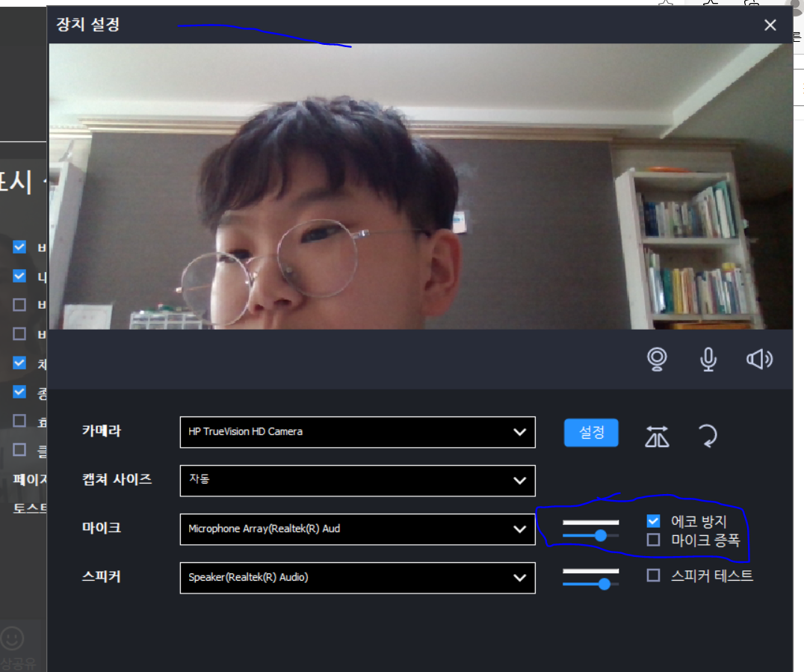Screen dimensions: 804x672
Task: Mute the microphone icon below the preview
Action: [708, 360]
